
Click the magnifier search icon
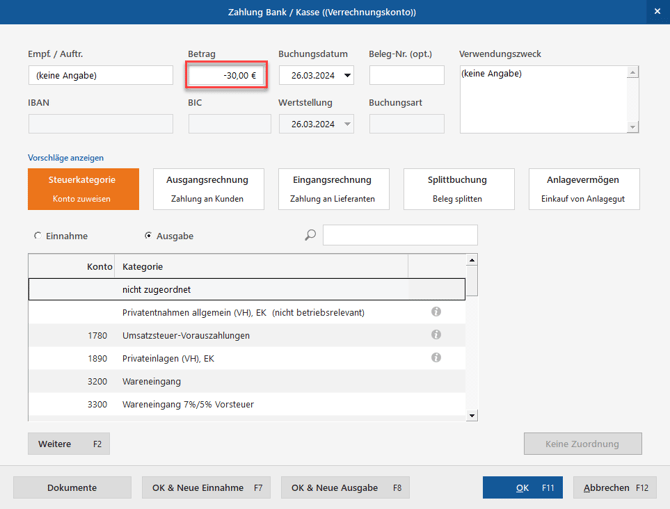pos(310,235)
